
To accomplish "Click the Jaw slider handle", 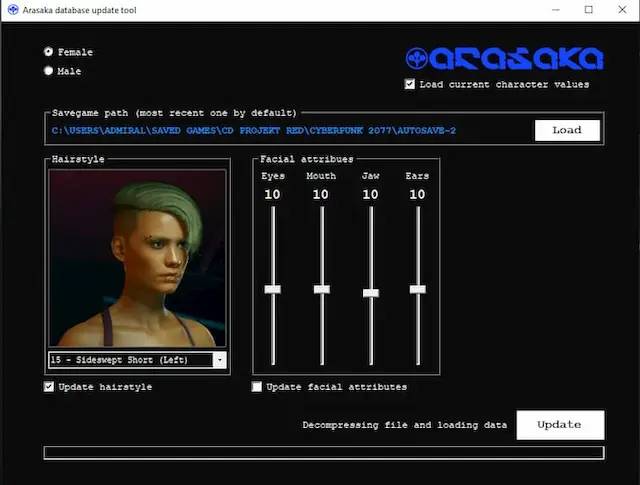I will point(371,293).
